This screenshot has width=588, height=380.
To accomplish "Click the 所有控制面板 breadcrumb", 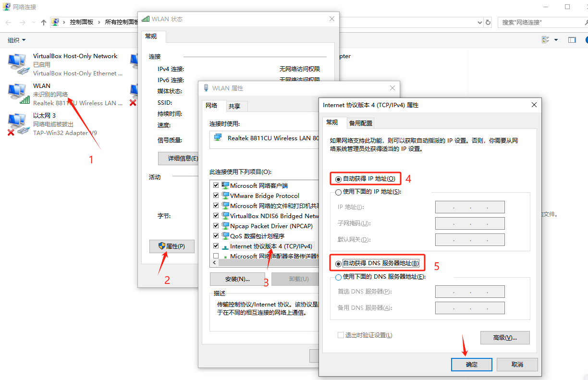I will click(x=122, y=22).
